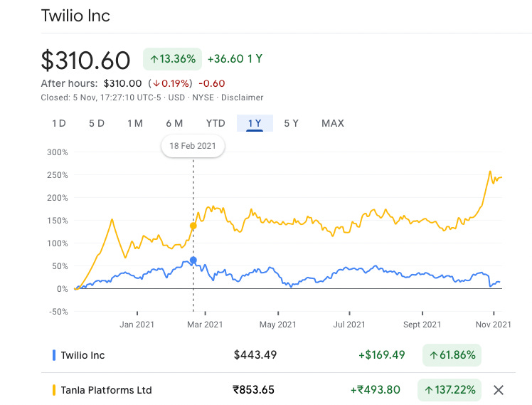The image size is (532, 405).
Task: Click the Twilio Inc comparison row name
Action: pos(83,355)
